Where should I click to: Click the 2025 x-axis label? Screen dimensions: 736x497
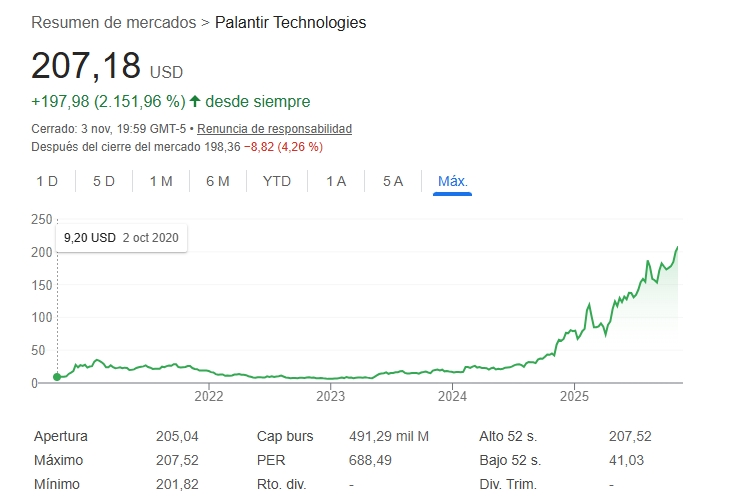[574, 395]
